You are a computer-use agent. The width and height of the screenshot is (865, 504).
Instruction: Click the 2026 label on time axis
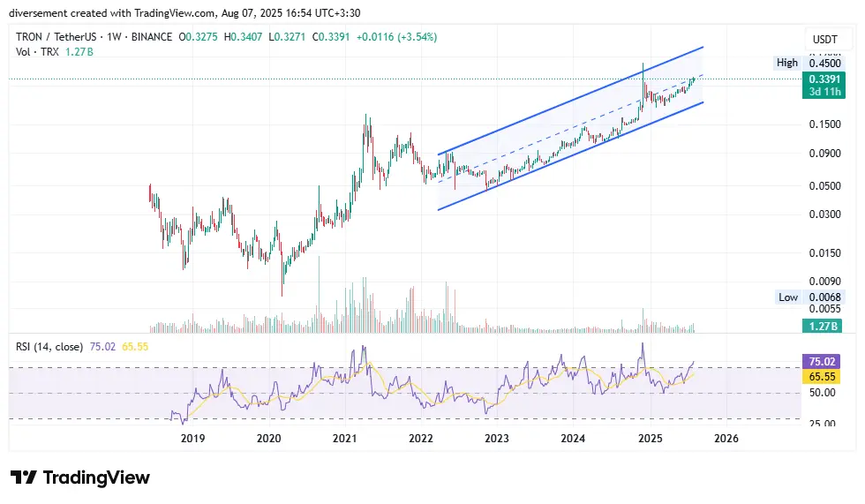726,439
